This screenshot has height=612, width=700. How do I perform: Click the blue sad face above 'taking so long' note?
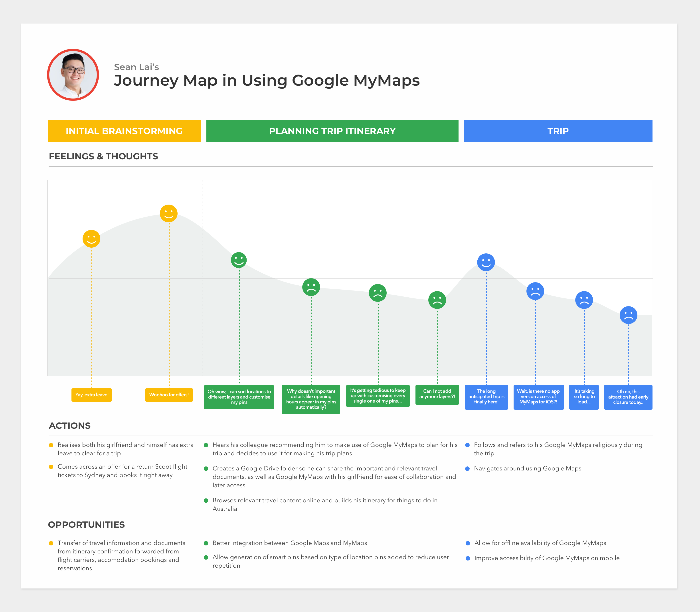pyautogui.click(x=584, y=300)
